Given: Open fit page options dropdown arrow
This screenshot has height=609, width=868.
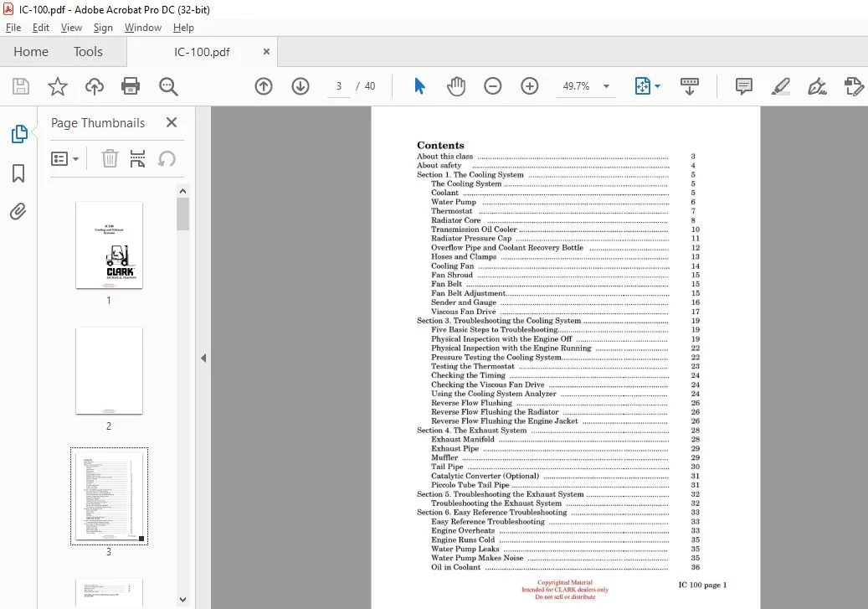Looking at the screenshot, I should (x=658, y=86).
